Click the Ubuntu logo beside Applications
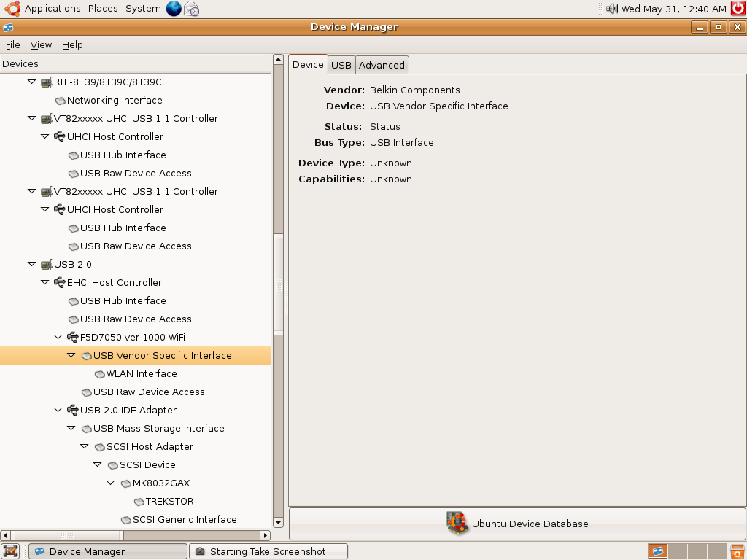 click(12, 9)
